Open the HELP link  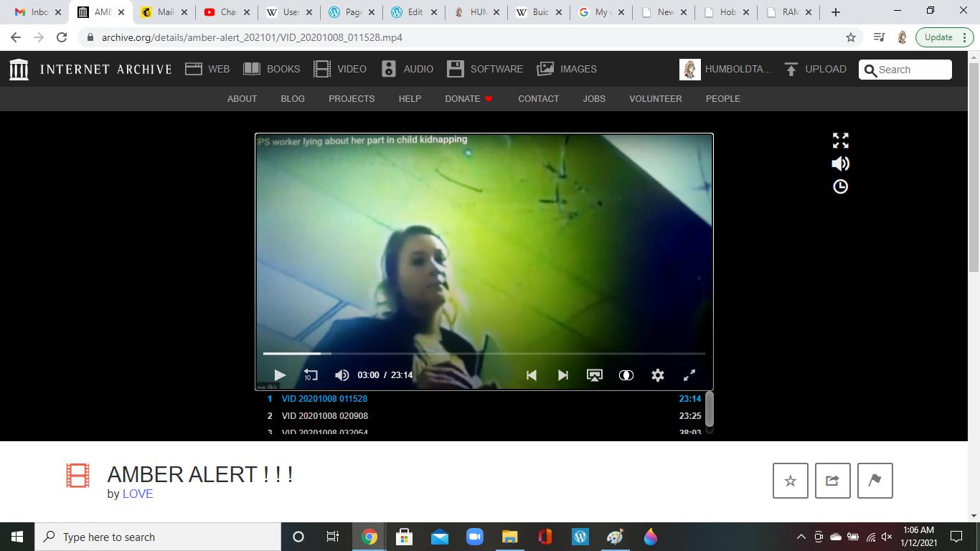click(x=410, y=99)
